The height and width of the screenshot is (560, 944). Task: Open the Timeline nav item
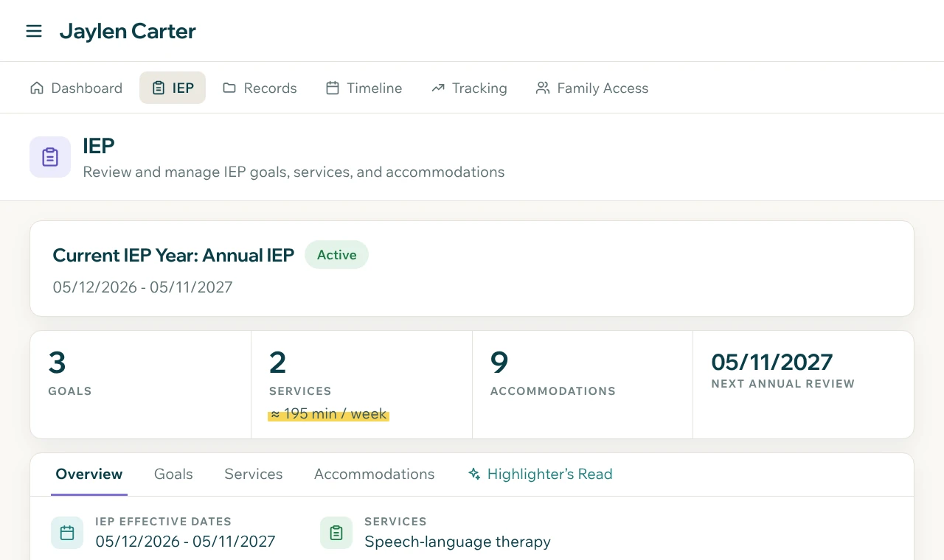[x=364, y=88]
